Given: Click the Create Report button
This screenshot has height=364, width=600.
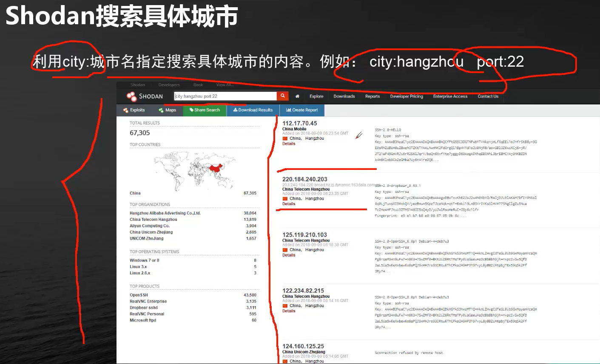Looking at the screenshot, I should [x=302, y=110].
